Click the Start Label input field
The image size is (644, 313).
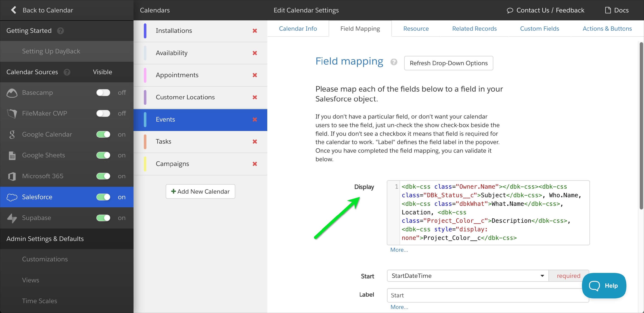point(488,295)
